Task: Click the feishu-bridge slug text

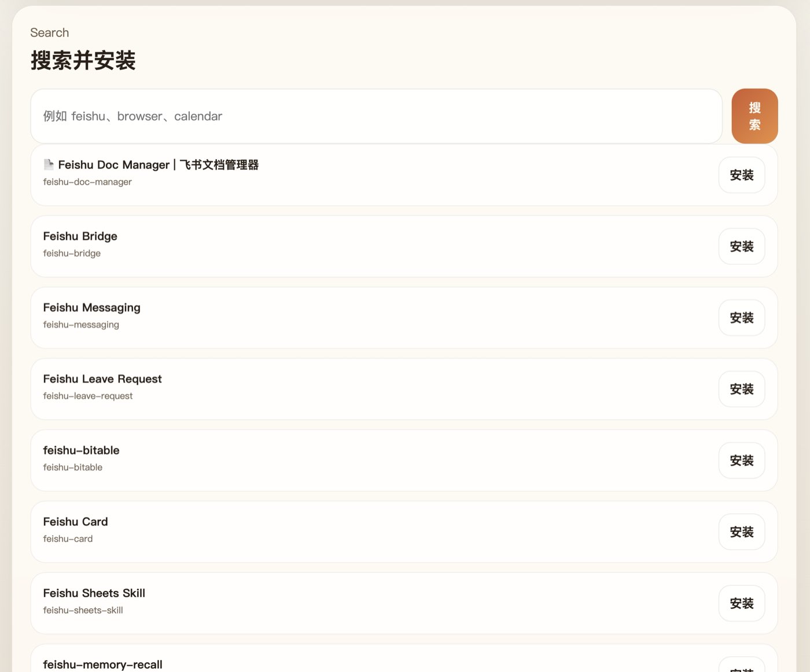Action: point(72,253)
